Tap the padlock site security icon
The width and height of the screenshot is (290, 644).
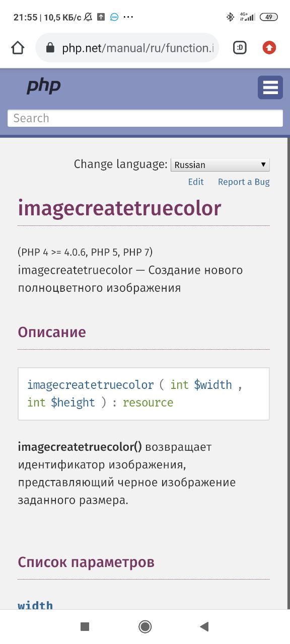coord(49,48)
